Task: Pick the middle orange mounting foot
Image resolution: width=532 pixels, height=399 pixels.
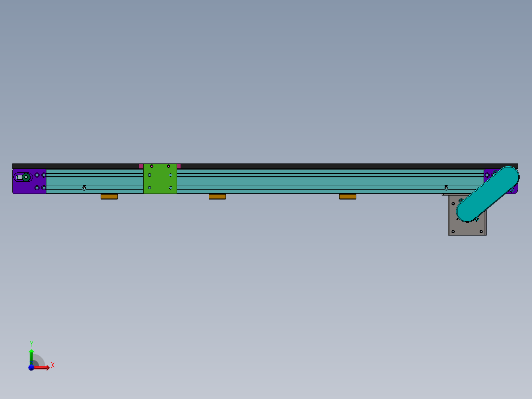Action: [217, 197]
